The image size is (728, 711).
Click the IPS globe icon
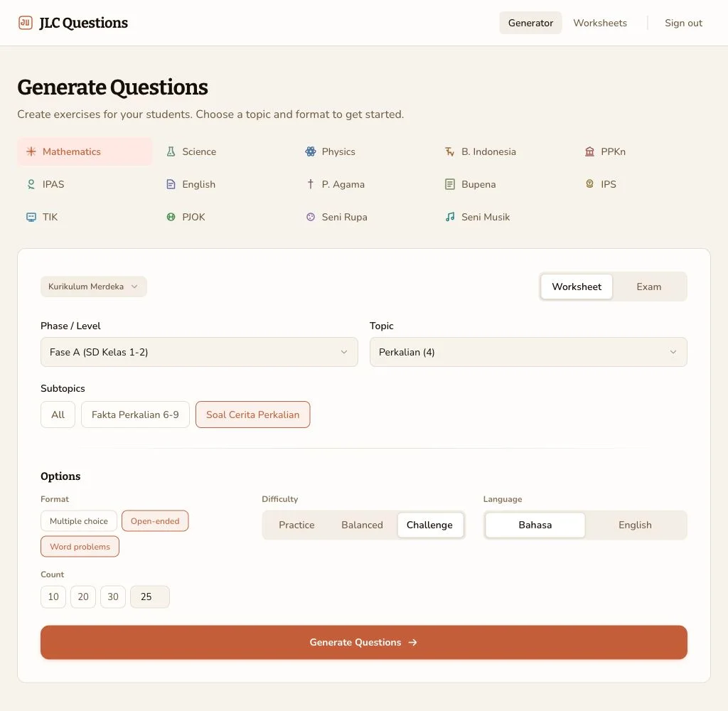pyautogui.click(x=589, y=184)
